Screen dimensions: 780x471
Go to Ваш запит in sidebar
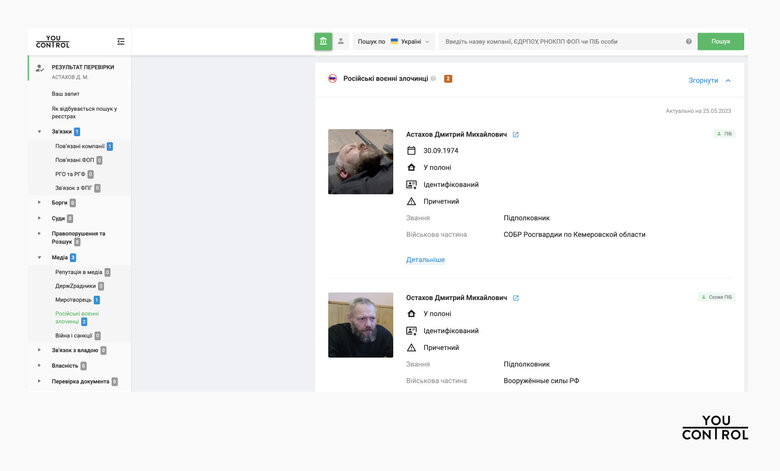(64, 94)
